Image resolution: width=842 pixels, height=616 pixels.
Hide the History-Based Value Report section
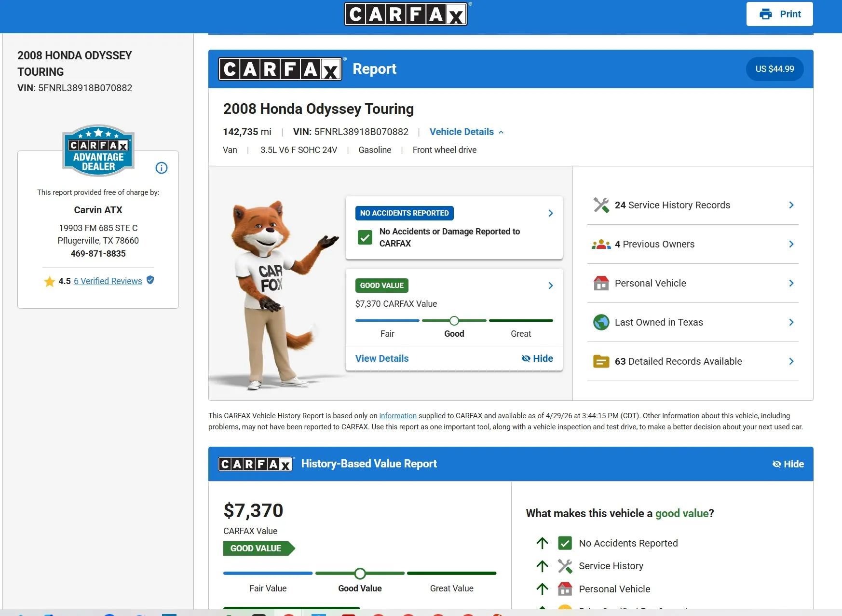click(788, 464)
